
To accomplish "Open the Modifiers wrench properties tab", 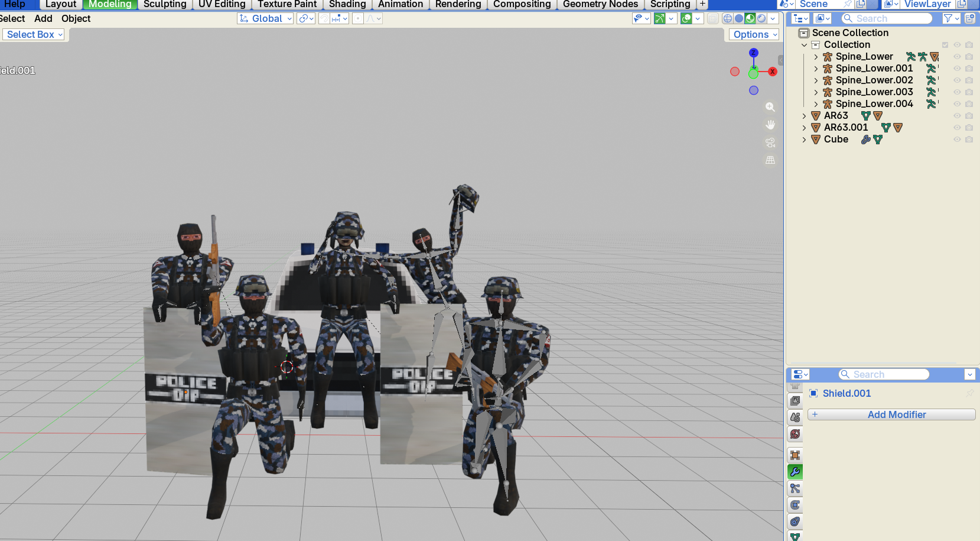I will (795, 472).
